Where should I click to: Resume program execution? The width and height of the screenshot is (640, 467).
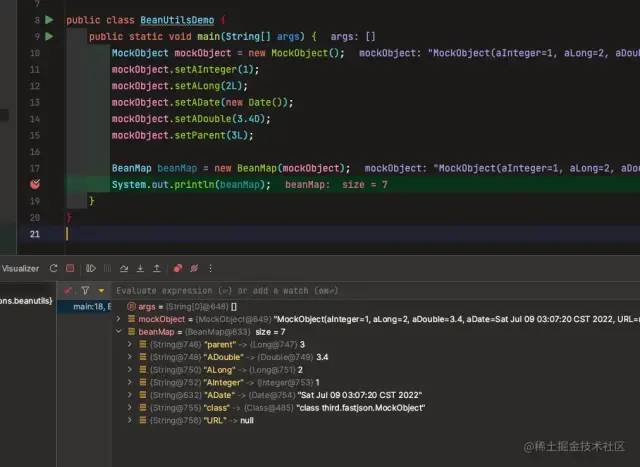[91, 268]
